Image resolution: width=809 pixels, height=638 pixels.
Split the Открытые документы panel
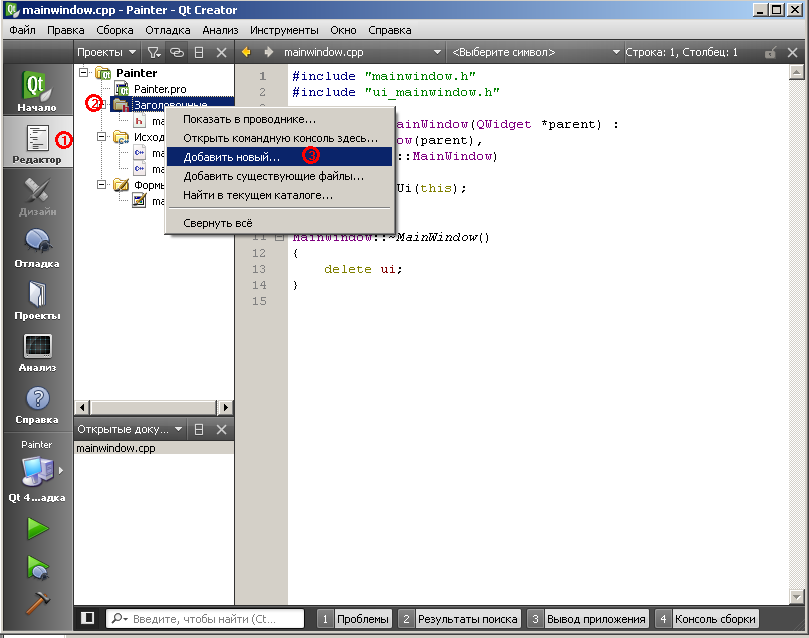pyautogui.click(x=199, y=429)
